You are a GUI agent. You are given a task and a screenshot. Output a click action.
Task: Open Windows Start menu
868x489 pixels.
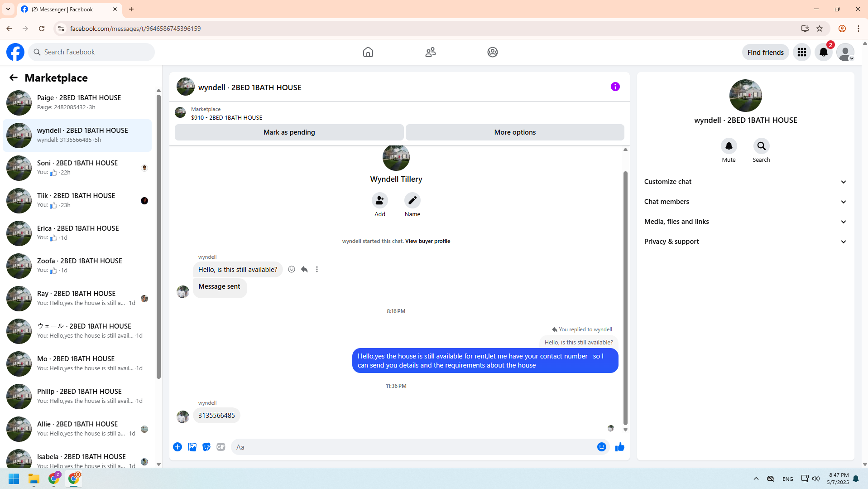(x=14, y=479)
